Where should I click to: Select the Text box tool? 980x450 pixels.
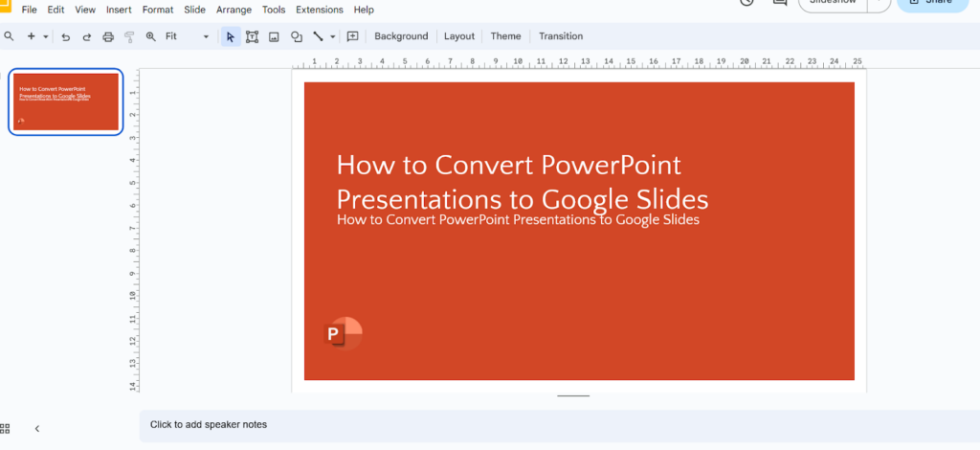click(x=252, y=36)
